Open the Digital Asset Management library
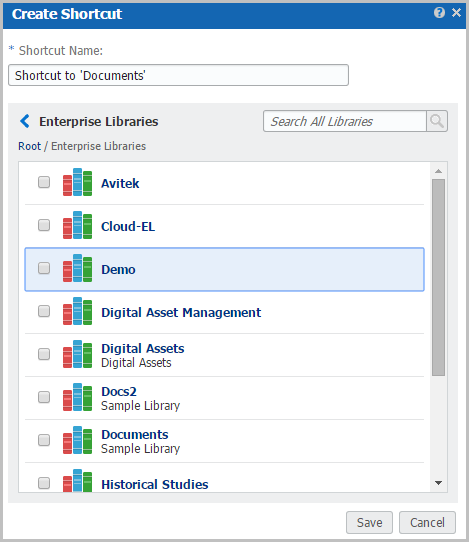The image size is (469, 542). 181,313
